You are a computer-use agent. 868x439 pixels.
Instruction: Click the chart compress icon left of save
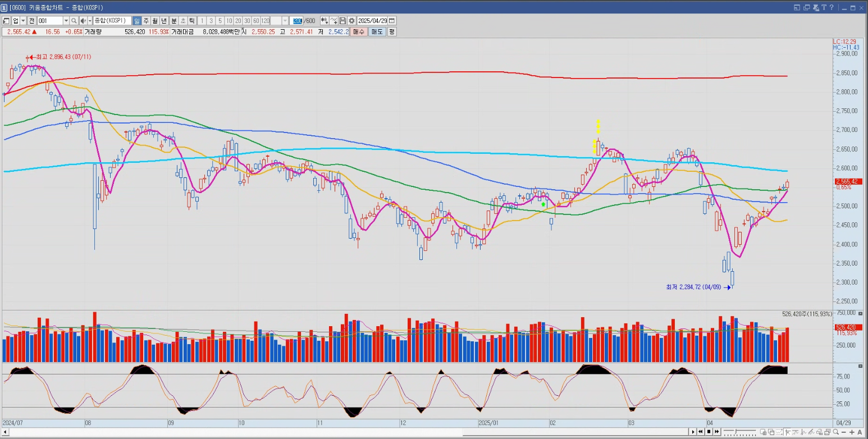[334, 21]
